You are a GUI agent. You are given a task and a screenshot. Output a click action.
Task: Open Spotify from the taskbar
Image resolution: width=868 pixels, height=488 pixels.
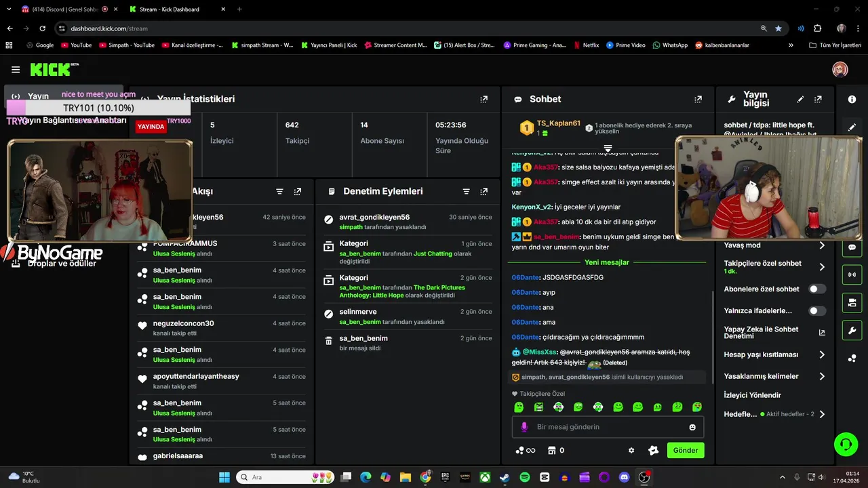pyautogui.click(x=525, y=477)
